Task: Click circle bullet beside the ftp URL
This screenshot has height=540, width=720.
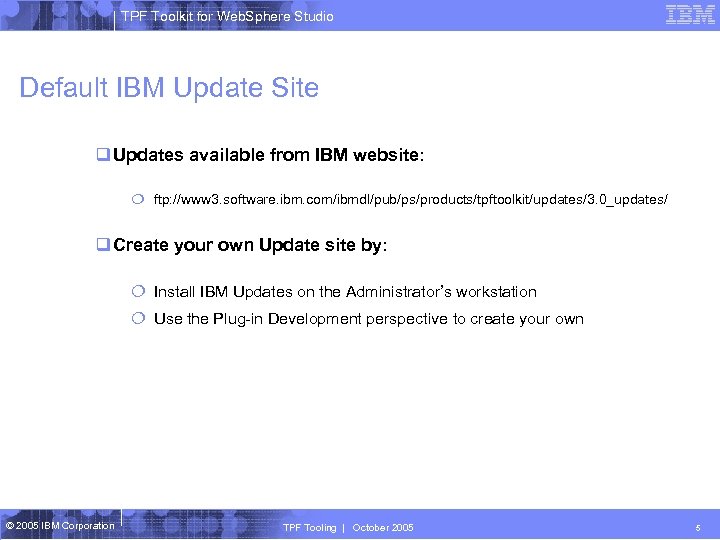Action: coord(138,199)
